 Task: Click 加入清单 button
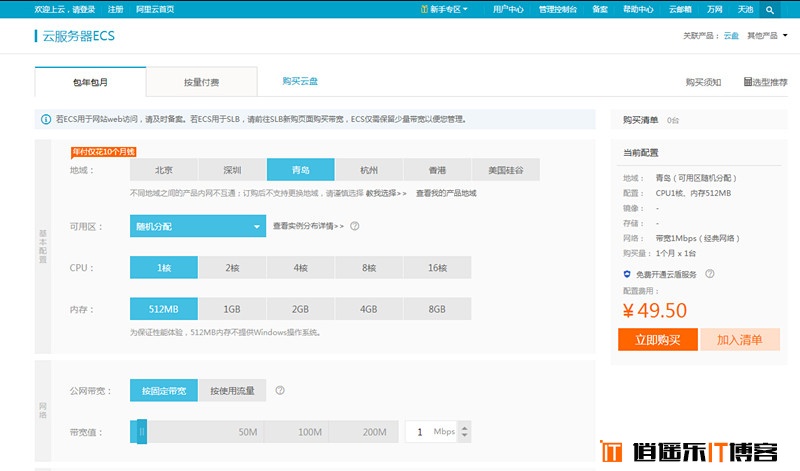[x=740, y=340]
